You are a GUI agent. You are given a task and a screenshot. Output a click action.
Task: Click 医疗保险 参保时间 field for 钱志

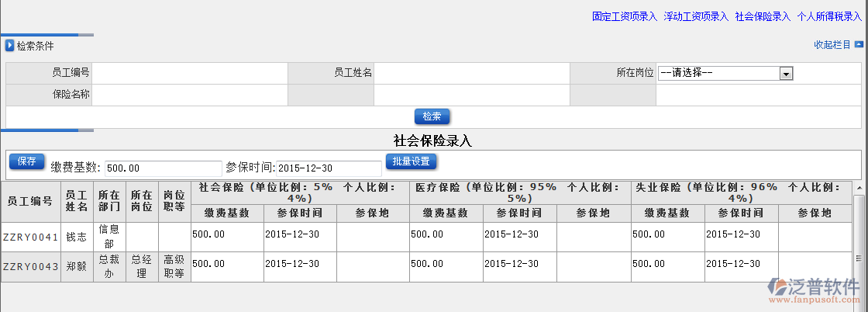520,237
